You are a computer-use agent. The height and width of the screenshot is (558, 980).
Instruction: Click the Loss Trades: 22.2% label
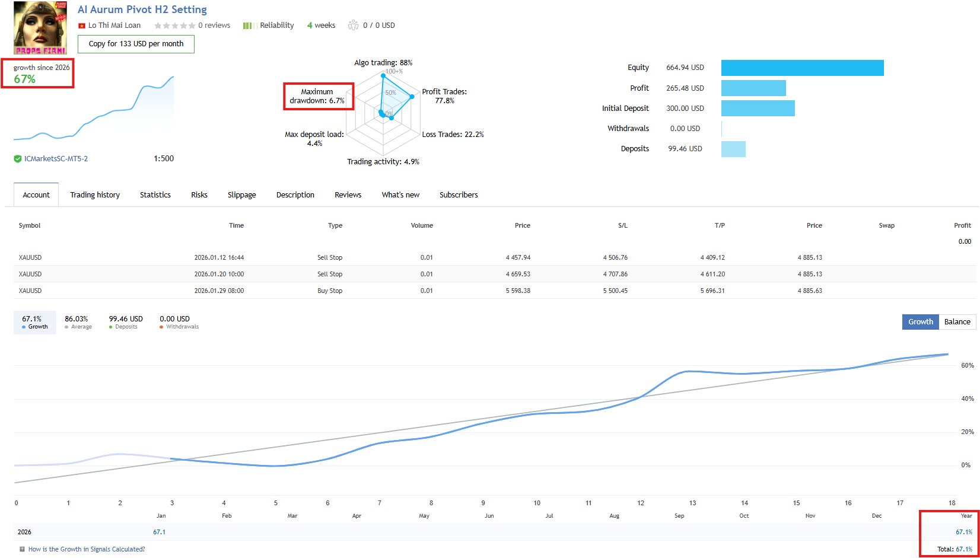pyautogui.click(x=453, y=135)
